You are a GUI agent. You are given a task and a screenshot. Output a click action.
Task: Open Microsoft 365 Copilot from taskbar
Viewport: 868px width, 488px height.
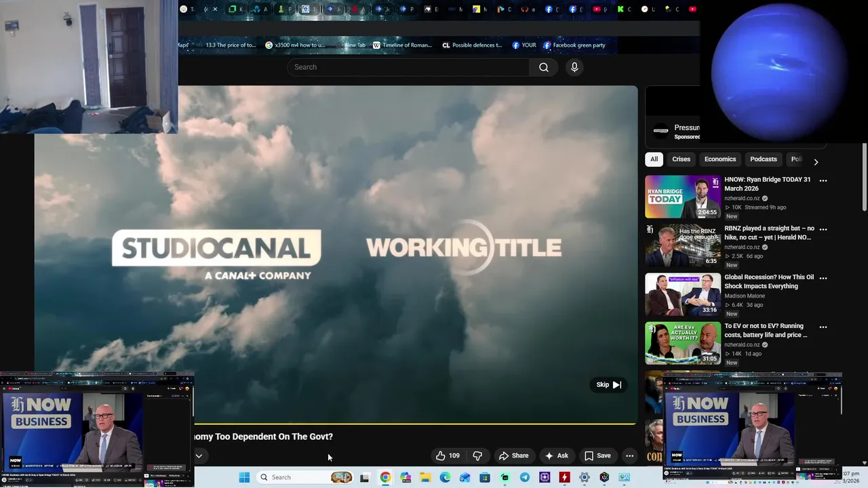[x=406, y=477]
